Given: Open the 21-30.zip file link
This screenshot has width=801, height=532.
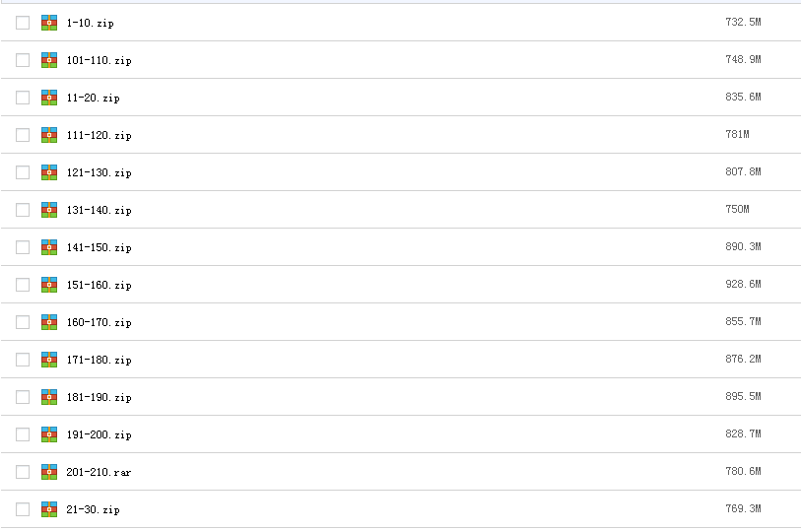Looking at the screenshot, I should click(93, 509).
